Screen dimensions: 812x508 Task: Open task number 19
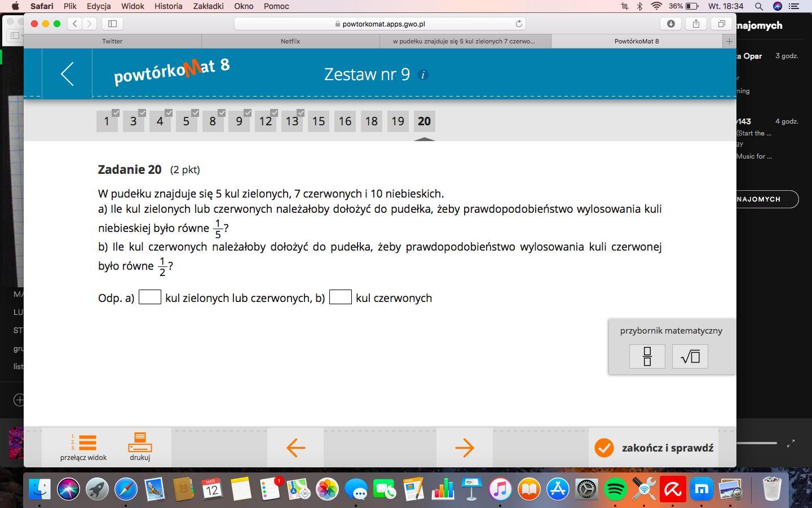click(x=398, y=121)
